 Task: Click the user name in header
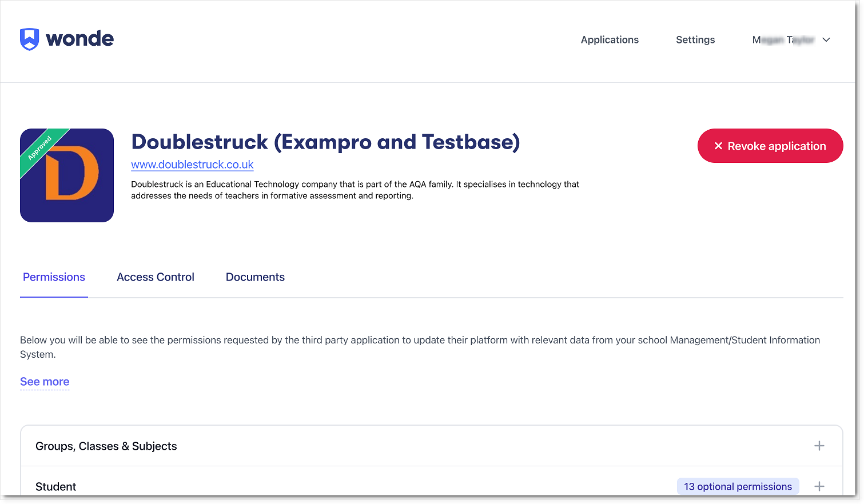click(x=783, y=40)
